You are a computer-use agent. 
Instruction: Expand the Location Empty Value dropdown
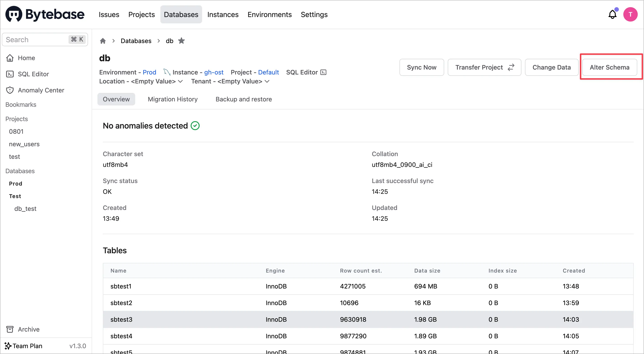pyautogui.click(x=181, y=81)
